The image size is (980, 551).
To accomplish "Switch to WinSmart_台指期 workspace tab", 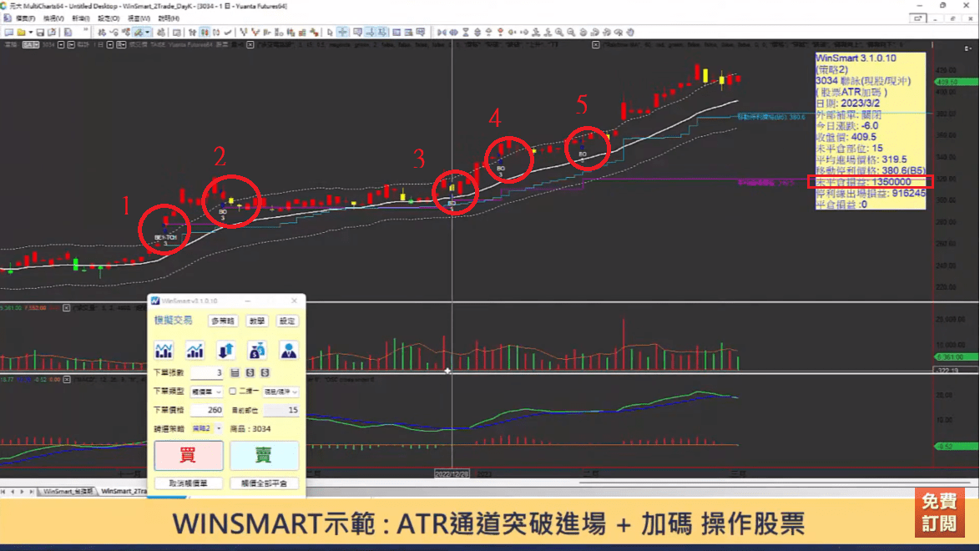I will tap(67, 492).
